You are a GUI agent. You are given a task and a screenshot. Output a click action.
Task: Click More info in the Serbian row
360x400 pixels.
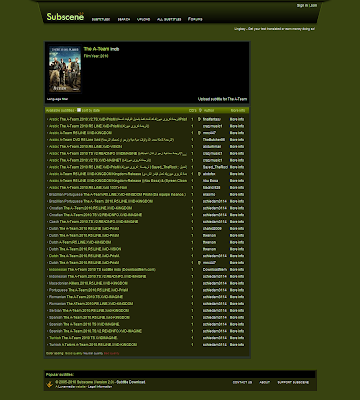coord(237,310)
